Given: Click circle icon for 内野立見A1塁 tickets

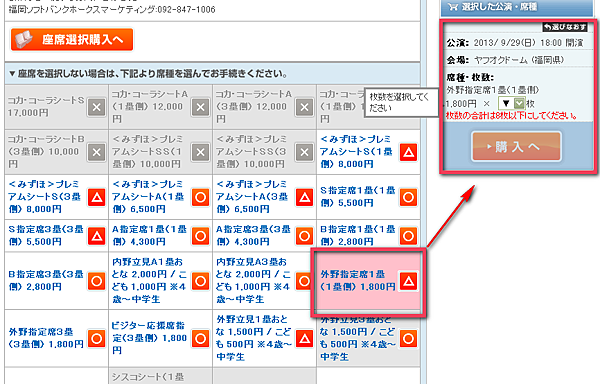Looking at the screenshot, I should pos(201,281).
